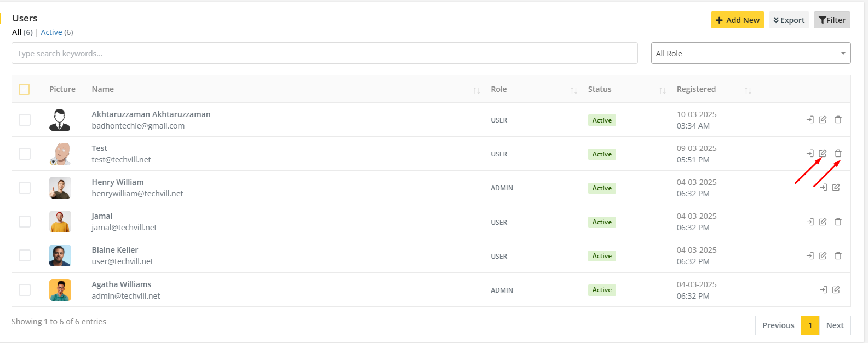
Task: Edit Agatha Williams user
Action: (x=836, y=290)
